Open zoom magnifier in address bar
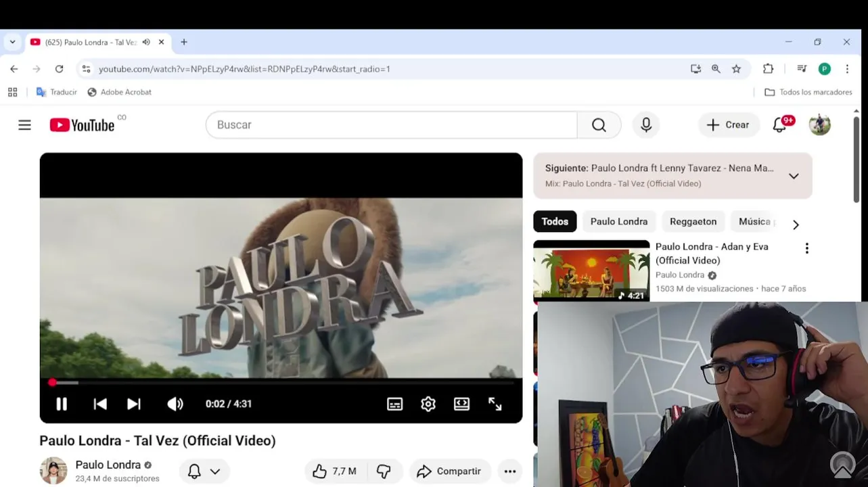Viewport: 868px width, 487px height. (716, 69)
